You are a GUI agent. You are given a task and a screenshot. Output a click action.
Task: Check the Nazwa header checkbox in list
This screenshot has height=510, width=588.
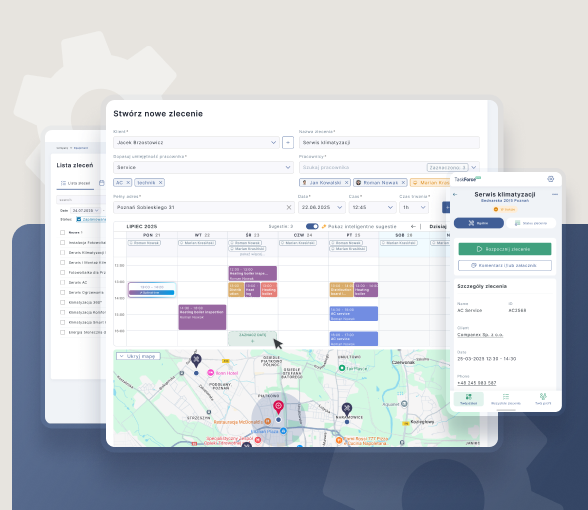point(63,232)
